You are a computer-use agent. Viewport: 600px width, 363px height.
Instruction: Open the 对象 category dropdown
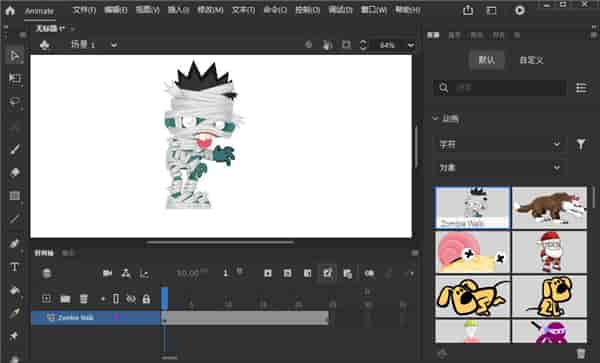pyautogui.click(x=500, y=167)
